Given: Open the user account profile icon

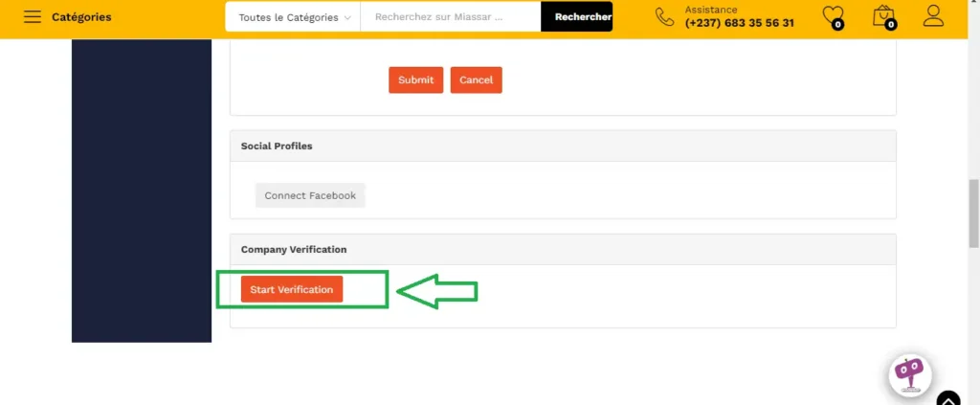Looking at the screenshot, I should [x=933, y=16].
